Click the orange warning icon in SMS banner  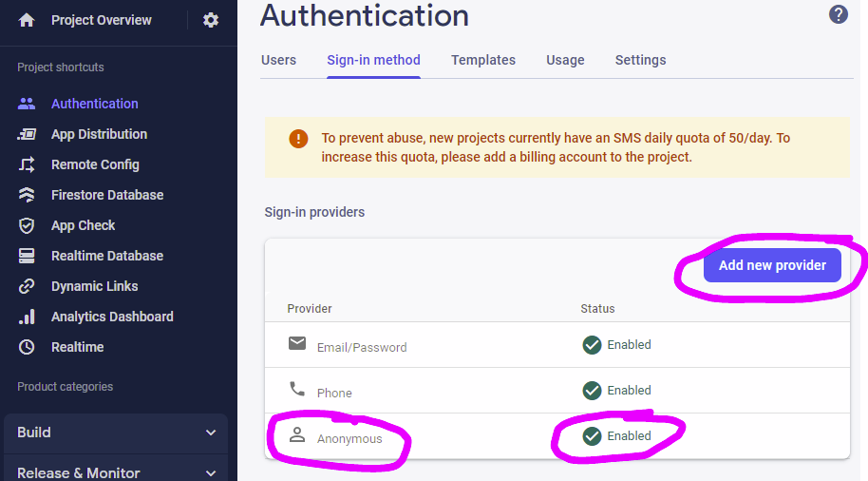(298, 139)
